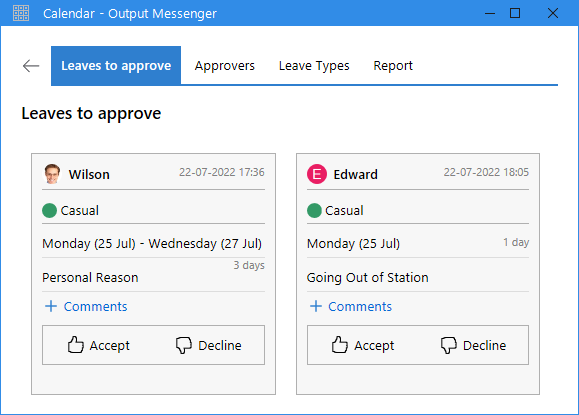Click the calendar grid icon in title bar
The image size is (579, 415).
21,13
